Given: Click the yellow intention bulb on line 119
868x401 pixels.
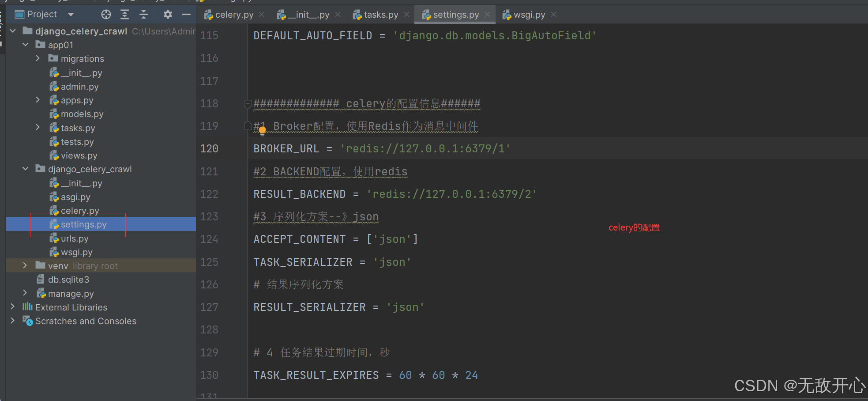Looking at the screenshot, I should coord(262,130).
